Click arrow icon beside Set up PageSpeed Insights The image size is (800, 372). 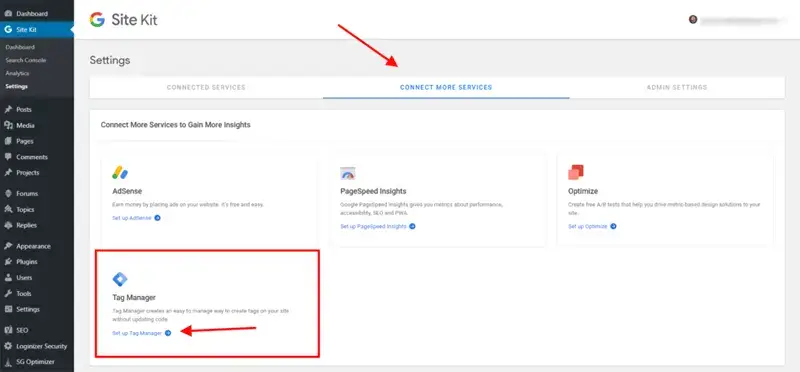tap(412, 226)
